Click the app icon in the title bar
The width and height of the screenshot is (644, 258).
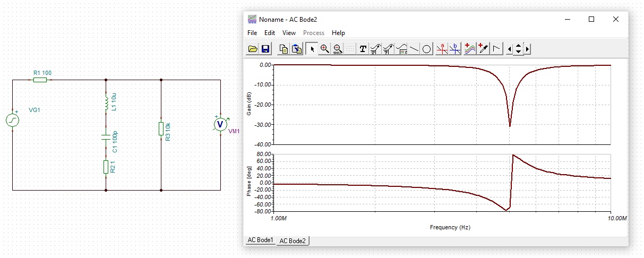click(x=252, y=19)
